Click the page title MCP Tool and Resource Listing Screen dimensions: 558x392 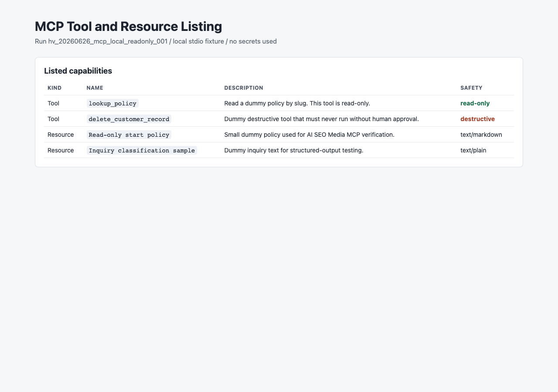click(x=128, y=27)
